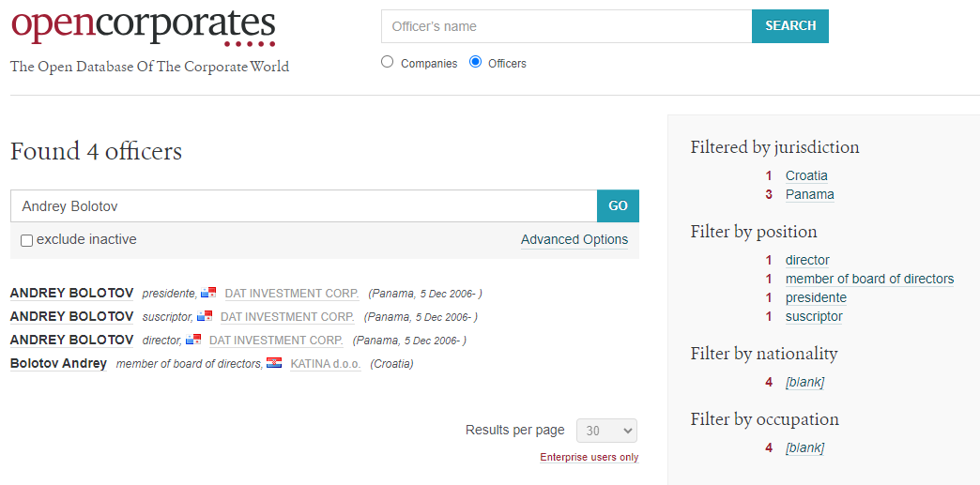Select the Officers radio button
This screenshot has height=485, width=980.
click(x=476, y=62)
